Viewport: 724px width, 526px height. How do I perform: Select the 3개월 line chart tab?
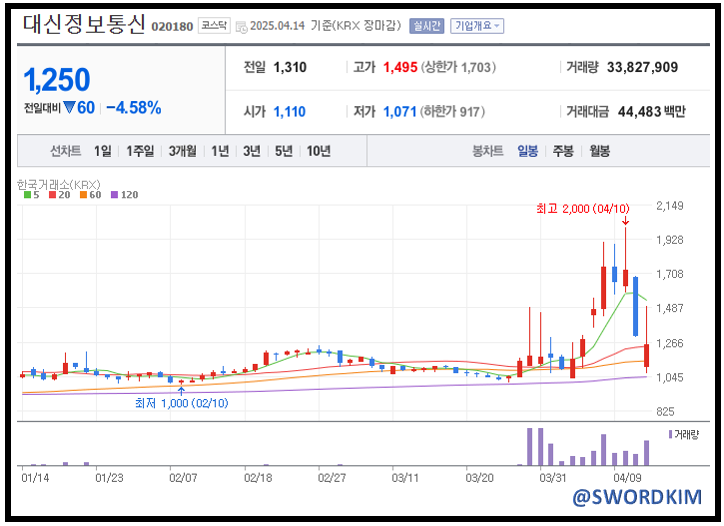182,151
